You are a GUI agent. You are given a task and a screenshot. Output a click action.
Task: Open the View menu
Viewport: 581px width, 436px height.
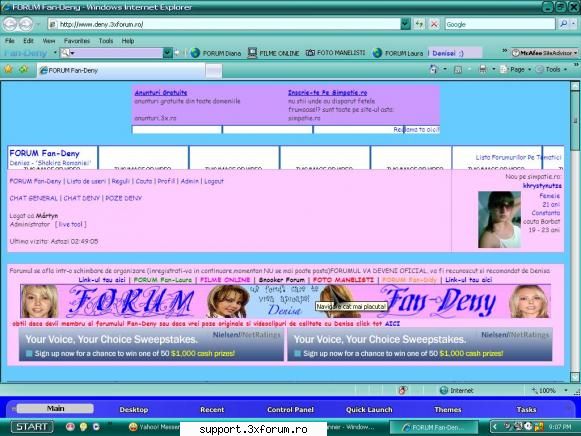pos(49,41)
